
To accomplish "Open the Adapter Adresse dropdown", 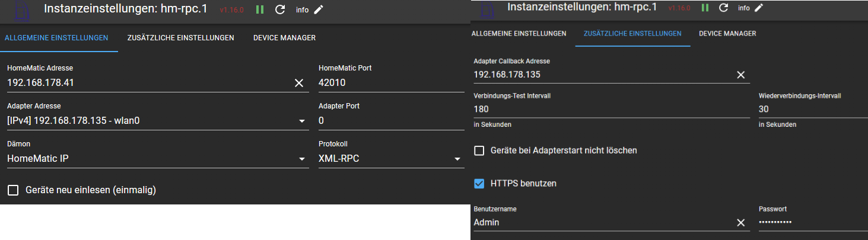I will point(158,121).
